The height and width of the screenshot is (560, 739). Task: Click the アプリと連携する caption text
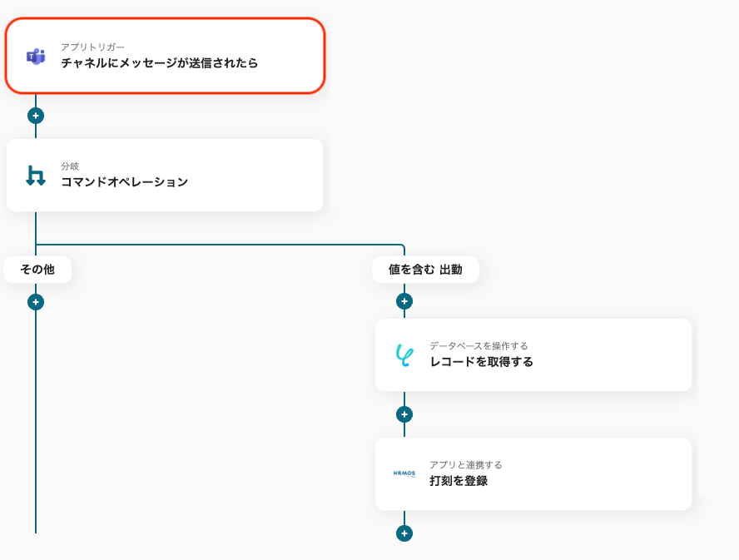point(466,465)
